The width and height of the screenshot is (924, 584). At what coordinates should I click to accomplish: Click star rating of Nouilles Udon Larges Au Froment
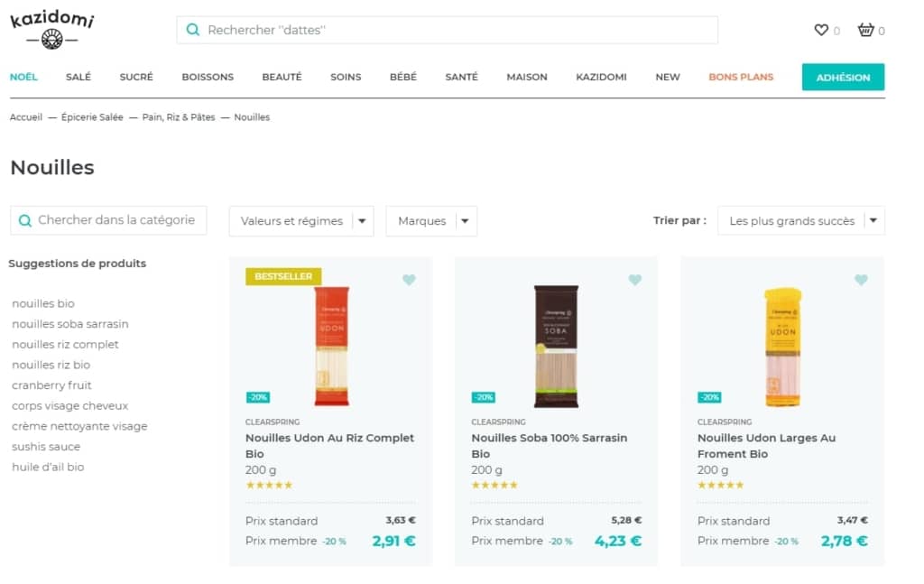721,485
